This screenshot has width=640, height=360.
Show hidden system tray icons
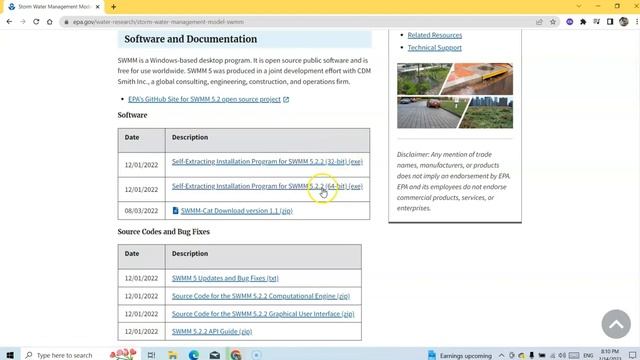pyautogui.click(x=501, y=356)
